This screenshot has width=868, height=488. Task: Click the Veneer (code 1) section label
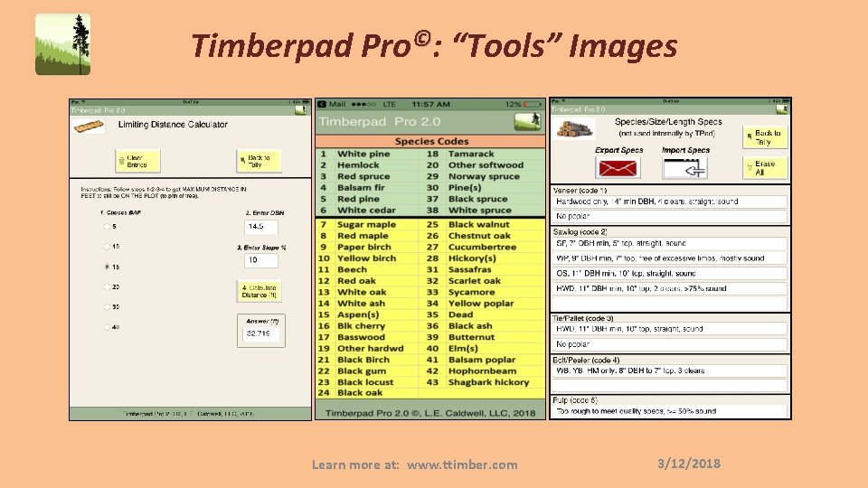tap(580, 191)
